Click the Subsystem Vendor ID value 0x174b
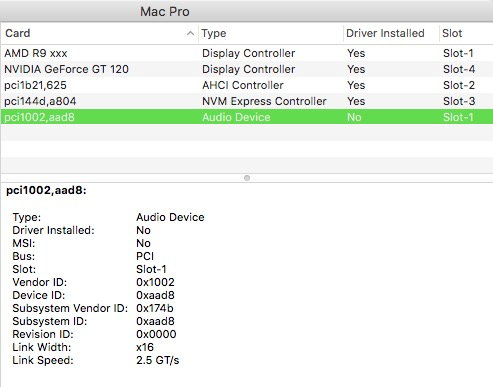Screen dimensions: 493x387 [x=155, y=308]
